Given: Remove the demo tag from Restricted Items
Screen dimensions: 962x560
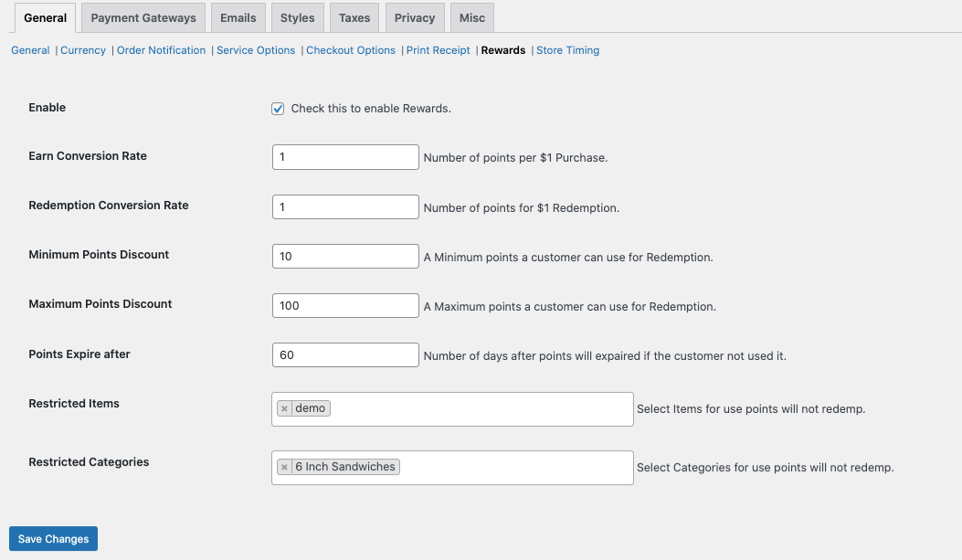Looking at the screenshot, I should coord(284,408).
